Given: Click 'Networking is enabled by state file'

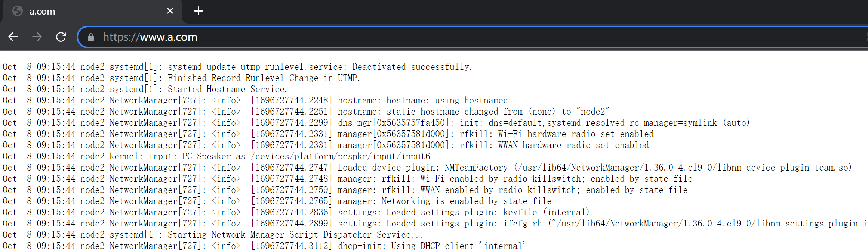Looking at the screenshot, I should [x=466, y=201].
